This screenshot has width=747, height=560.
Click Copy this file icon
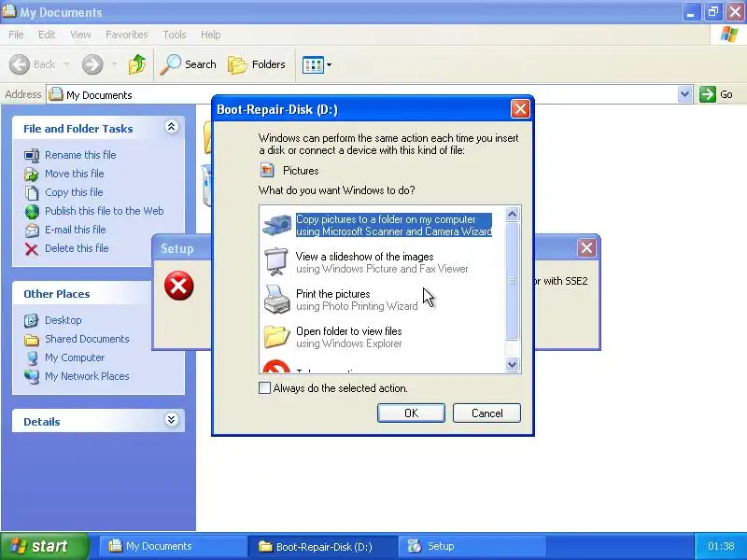point(32,193)
